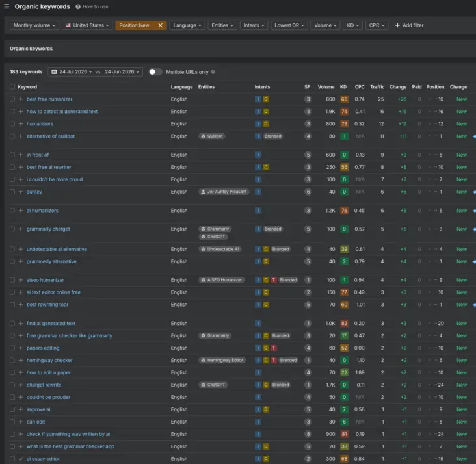Sort by the Volume column header
The height and width of the screenshot is (464, 476).
[326, 87]
